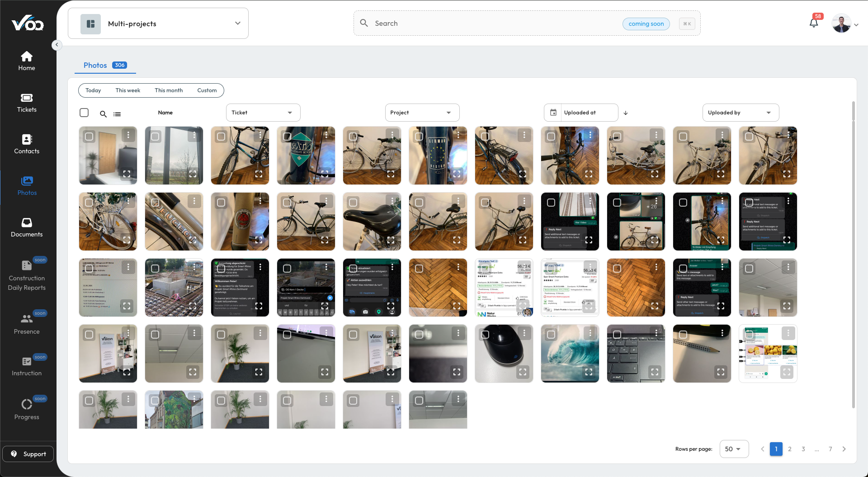Open the calendar icon in Uploaded at filter

pyautogui.click(x=552, y=113)
